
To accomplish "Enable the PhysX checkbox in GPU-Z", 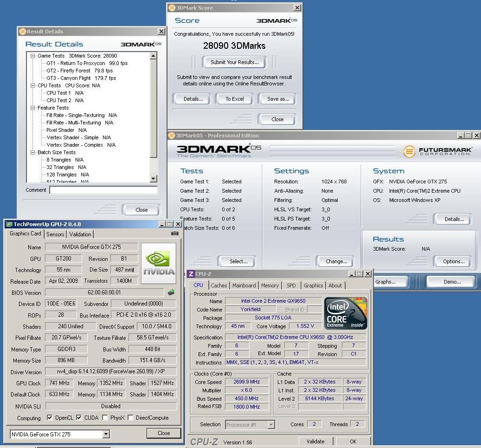I will click(105, 418).
